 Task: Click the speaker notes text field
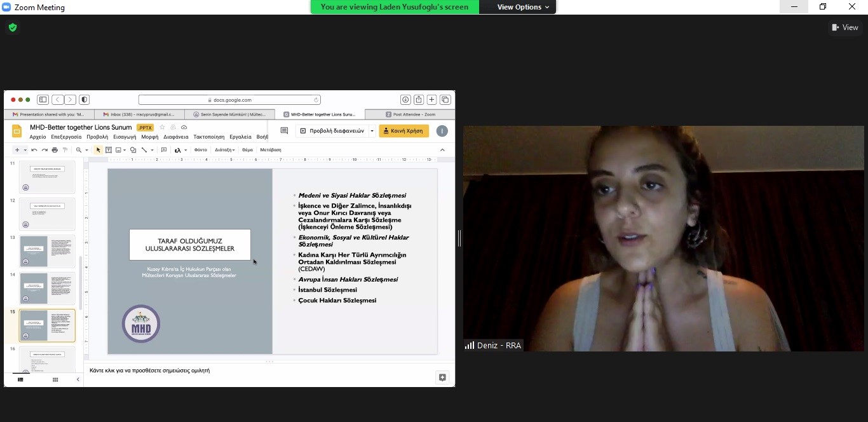[254, 370]
